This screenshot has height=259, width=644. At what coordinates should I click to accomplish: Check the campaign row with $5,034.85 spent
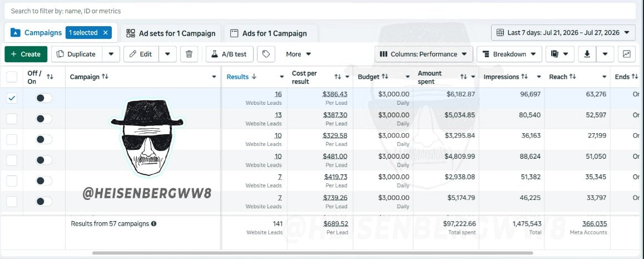click(x=12, y=119)
